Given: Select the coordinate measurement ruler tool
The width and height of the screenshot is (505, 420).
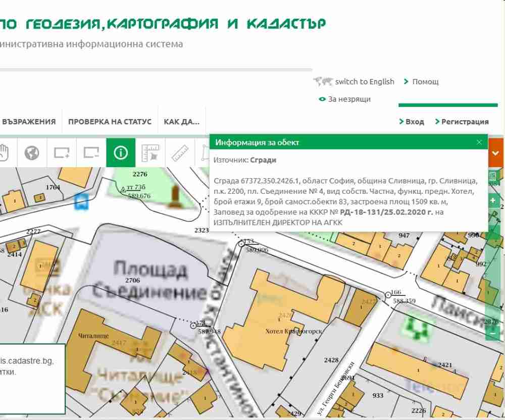Looking at the screenshot, I should click(x=150, y=152).
